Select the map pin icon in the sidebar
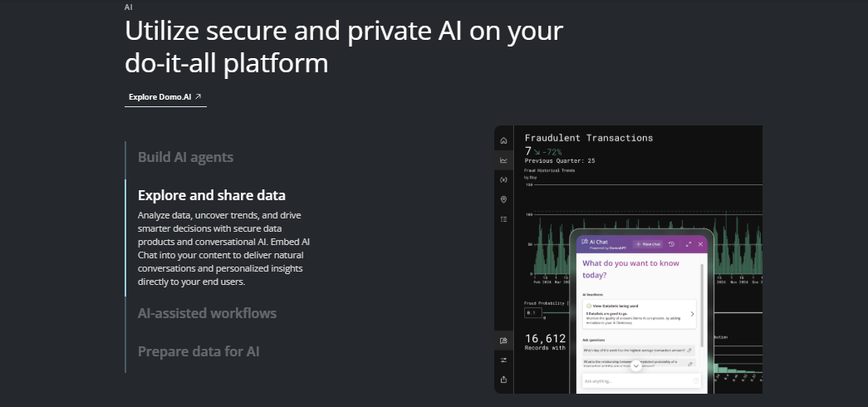Screen dimensions: 868x407 (x=503, y=199)
